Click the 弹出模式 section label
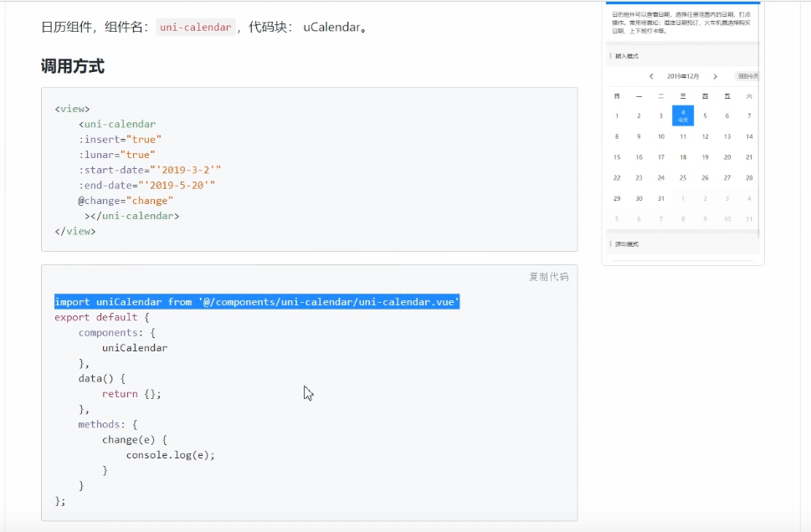The height and width of the screenshot is (532, 811). [627, 244]
